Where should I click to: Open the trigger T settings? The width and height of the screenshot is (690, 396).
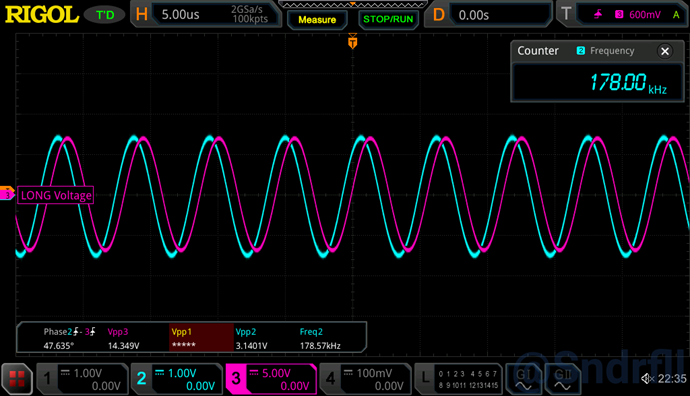coord(623,15)
